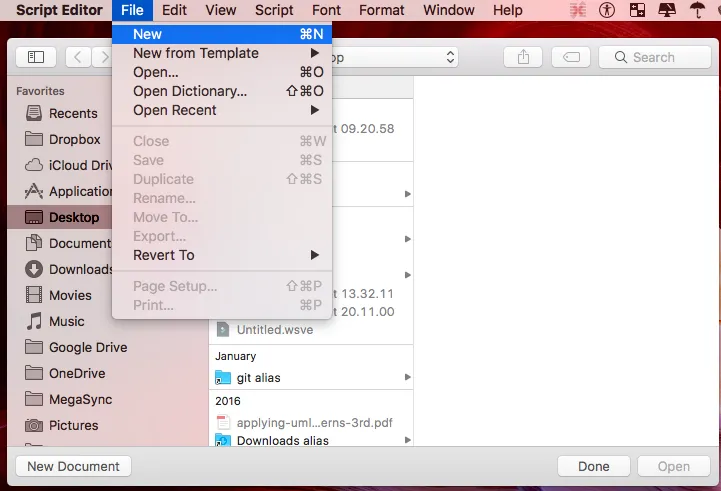Click the Movies film icon in sidebar
This screenshot has width=721, height=491.
point(34,295)
